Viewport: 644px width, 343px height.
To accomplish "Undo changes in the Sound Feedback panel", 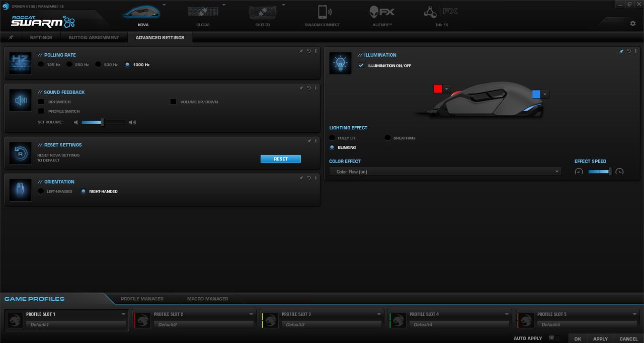I will (x=309, y=88).
